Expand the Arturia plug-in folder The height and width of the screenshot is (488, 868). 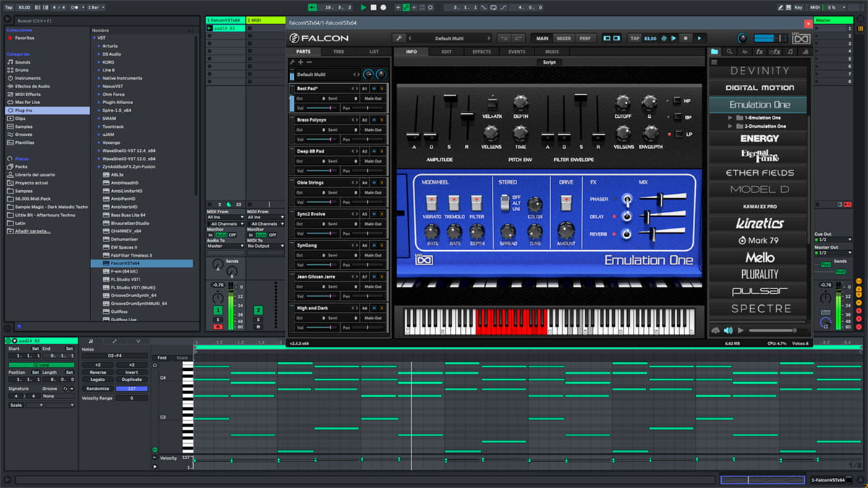[x=98, y=46]
